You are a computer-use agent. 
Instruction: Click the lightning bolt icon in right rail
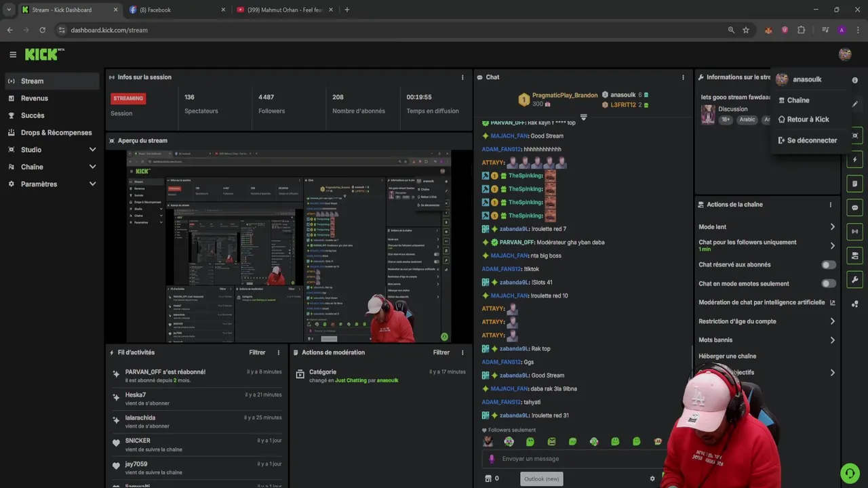click(x=854, y=160)
